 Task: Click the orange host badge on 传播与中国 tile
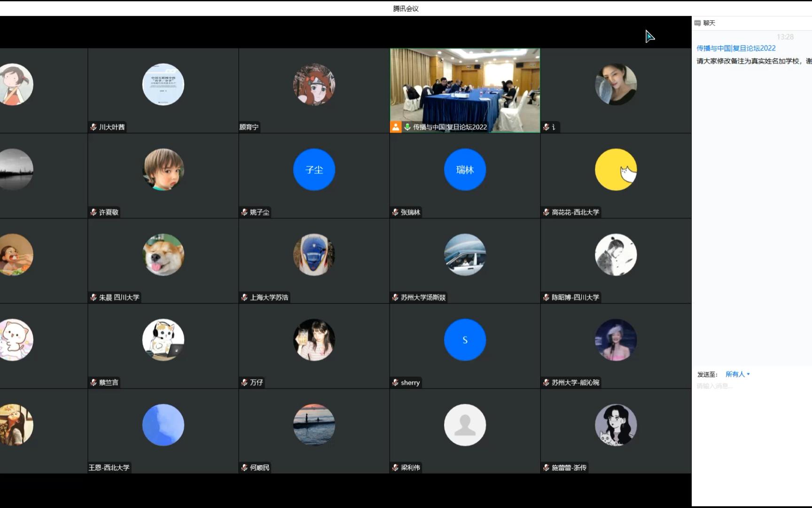click(396, 127)
